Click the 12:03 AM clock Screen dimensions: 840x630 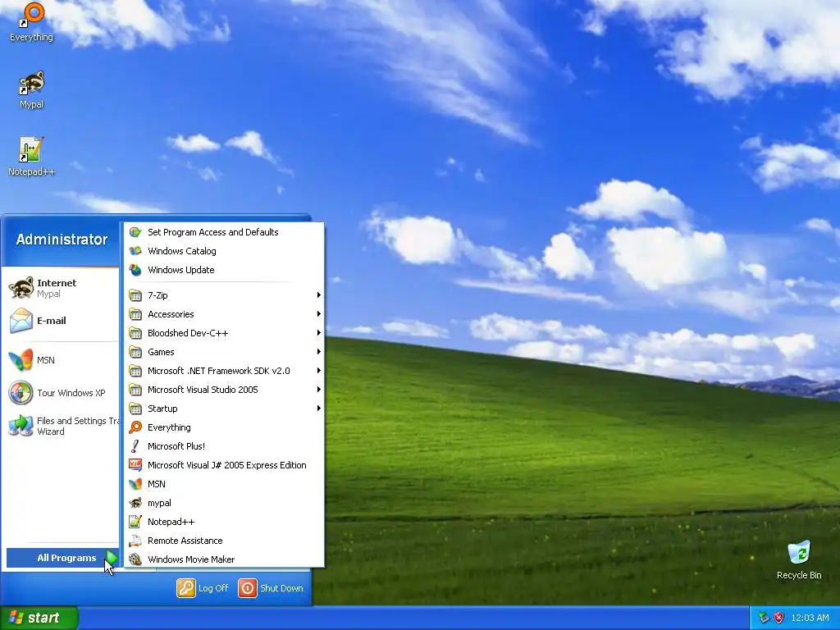[x=810, y=618]
